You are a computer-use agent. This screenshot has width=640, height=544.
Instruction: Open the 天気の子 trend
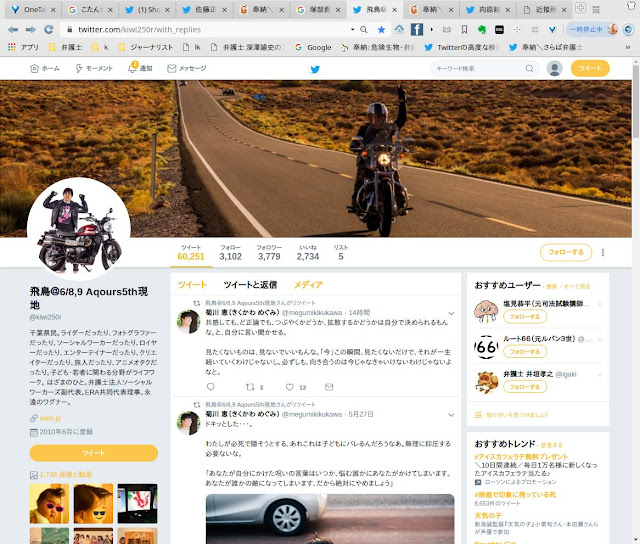click(488, 515)
